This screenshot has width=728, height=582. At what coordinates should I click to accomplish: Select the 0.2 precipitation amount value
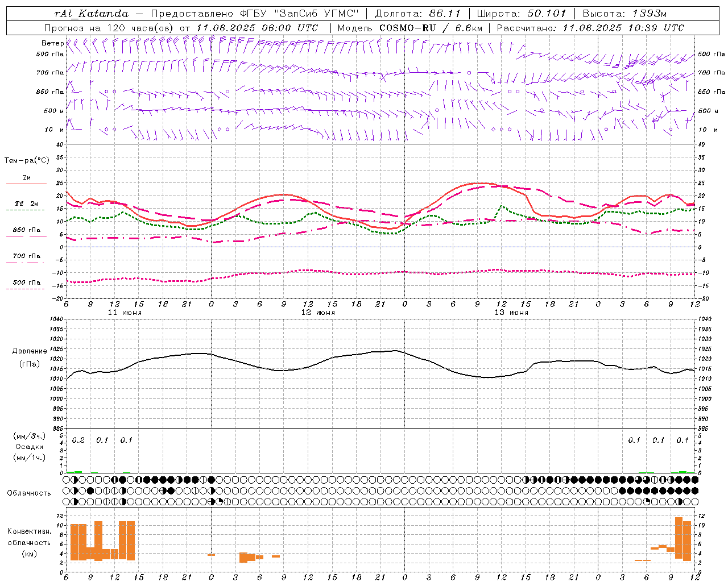coord(78,440)
